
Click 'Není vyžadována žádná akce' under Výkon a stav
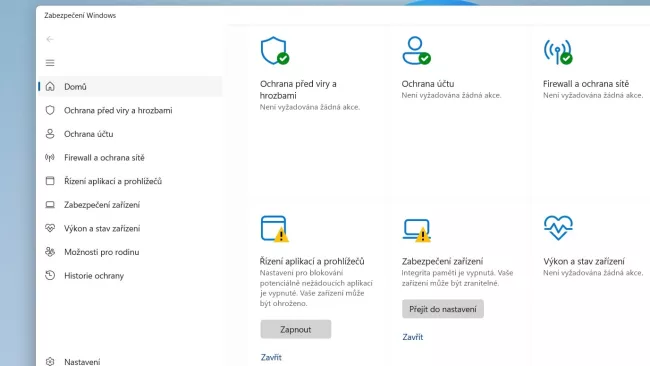tap(593, 273)
